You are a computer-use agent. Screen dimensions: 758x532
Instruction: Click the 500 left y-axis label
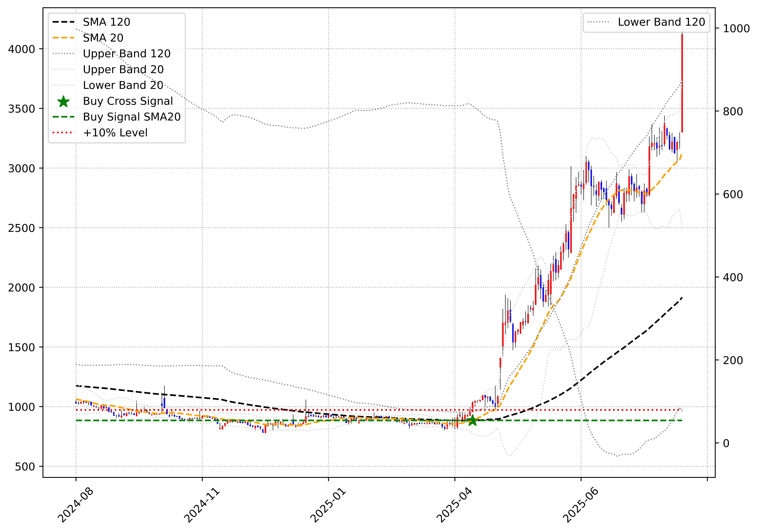[x=25, y=467]
